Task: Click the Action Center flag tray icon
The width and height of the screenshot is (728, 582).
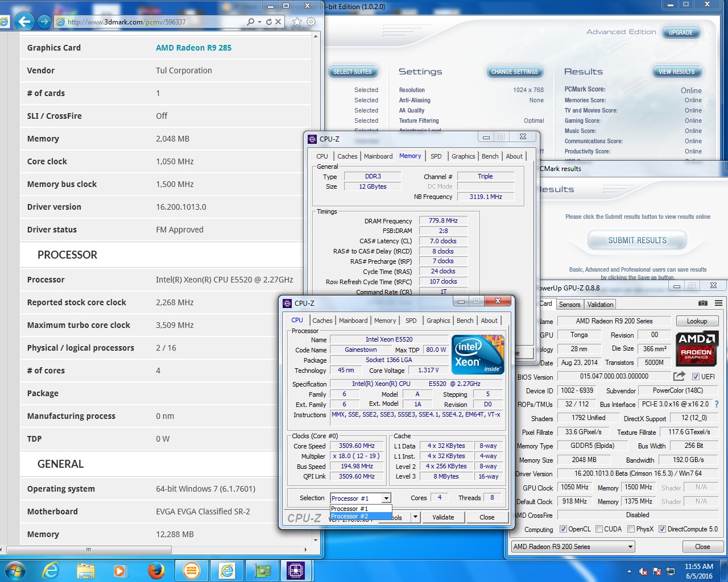Action: click(x=657, y=571)
